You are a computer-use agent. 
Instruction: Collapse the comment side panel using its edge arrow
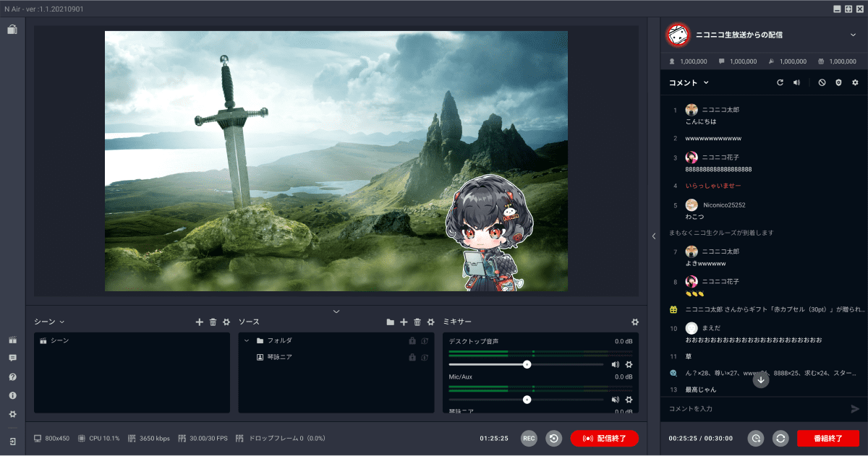click(654, 236)
